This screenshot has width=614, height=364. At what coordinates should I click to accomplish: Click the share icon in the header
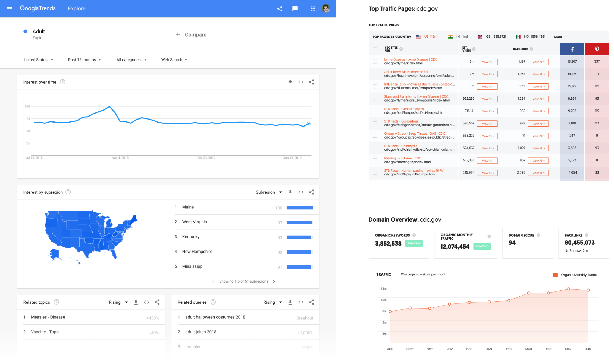[x=280, y=9]
